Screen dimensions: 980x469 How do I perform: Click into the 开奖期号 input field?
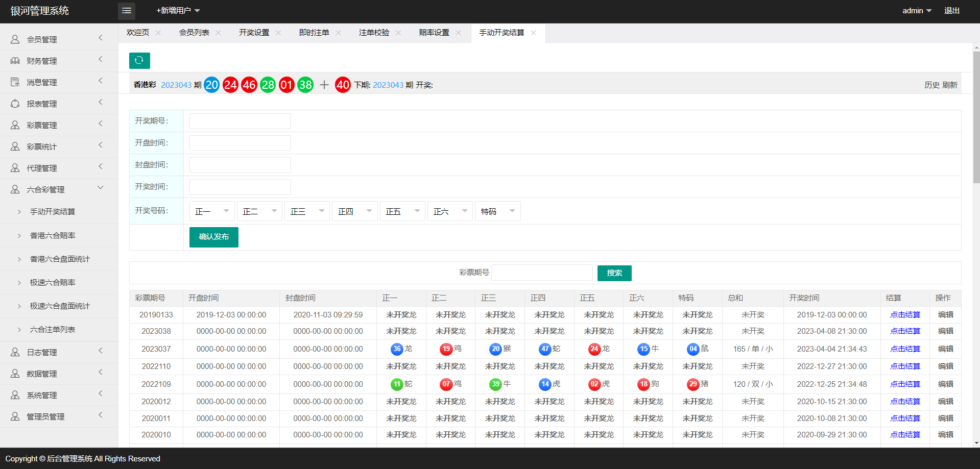pyautogui.click(x=240, y=121)
